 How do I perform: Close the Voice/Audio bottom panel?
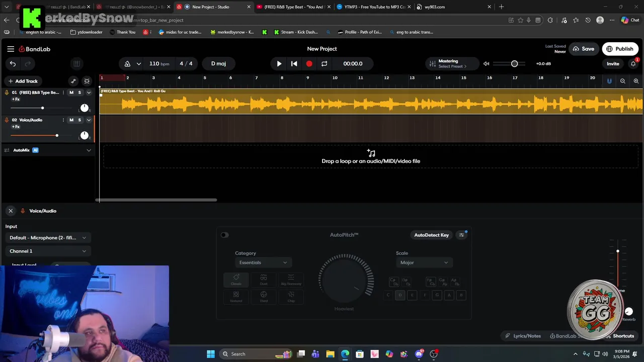pyautogui.click(x=11, y=211)
